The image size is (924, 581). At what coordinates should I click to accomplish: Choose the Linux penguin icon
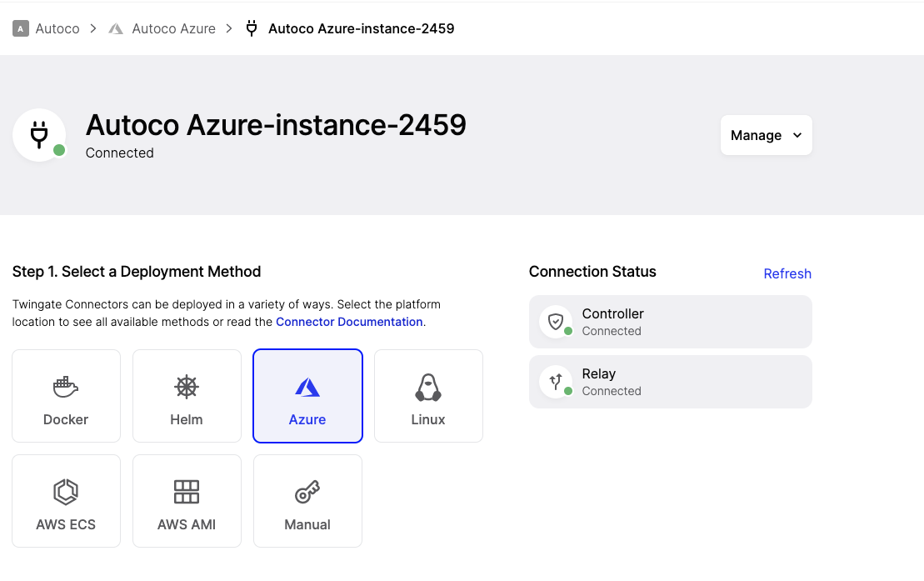[428, 387]
